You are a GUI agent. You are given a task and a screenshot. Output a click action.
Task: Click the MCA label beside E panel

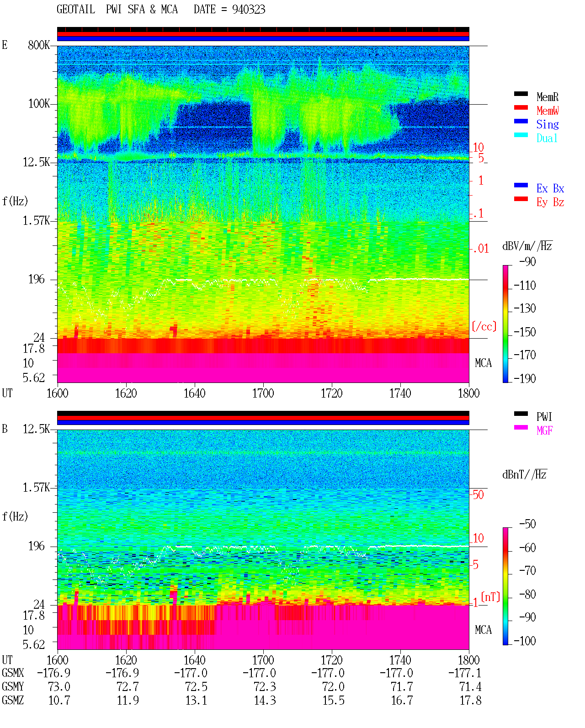pyautogui.click(x=483, y=363)
